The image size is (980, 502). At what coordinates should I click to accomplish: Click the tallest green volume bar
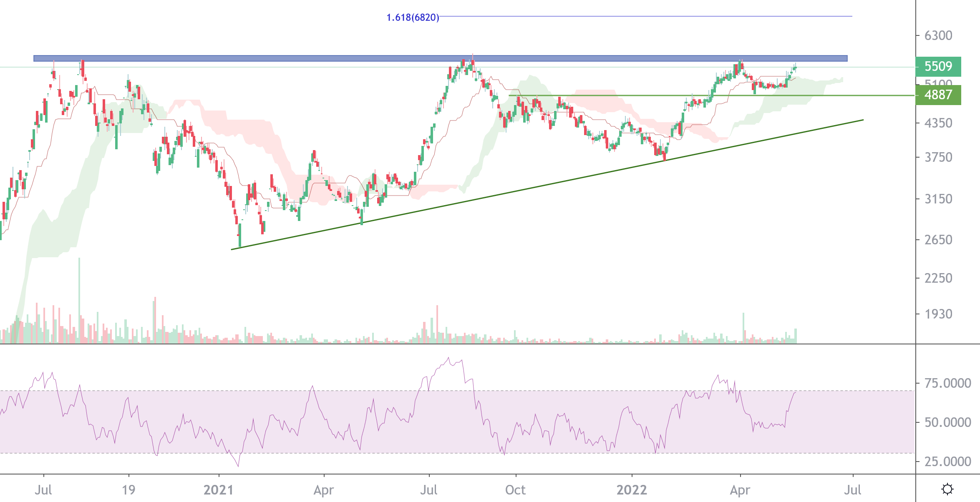pyautogui.click(x=79, y=300)
